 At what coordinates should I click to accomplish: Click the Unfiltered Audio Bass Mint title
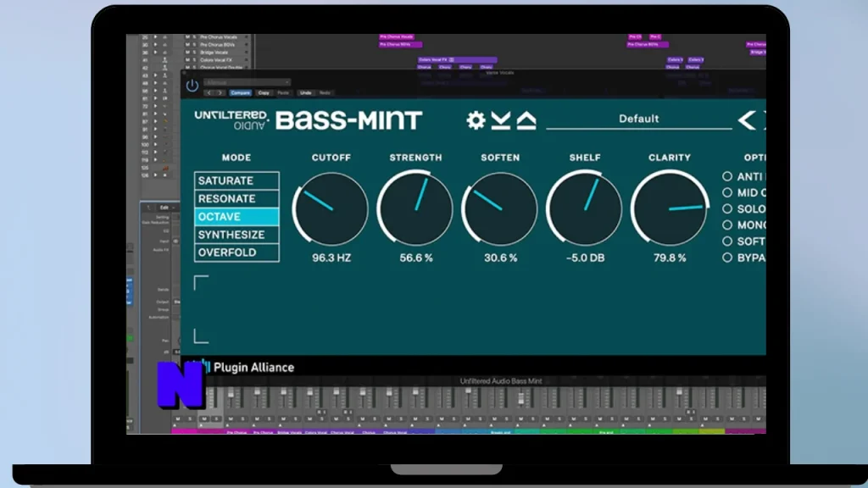[x=501, y=381]
